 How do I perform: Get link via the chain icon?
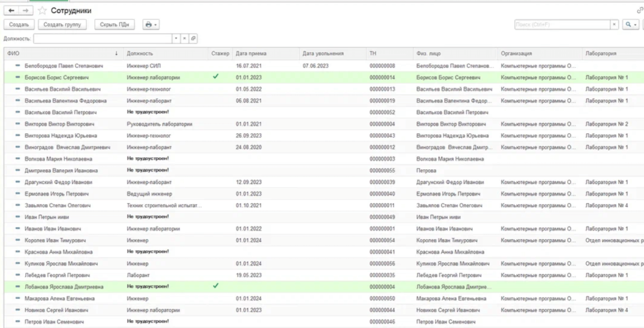[640, 11]
